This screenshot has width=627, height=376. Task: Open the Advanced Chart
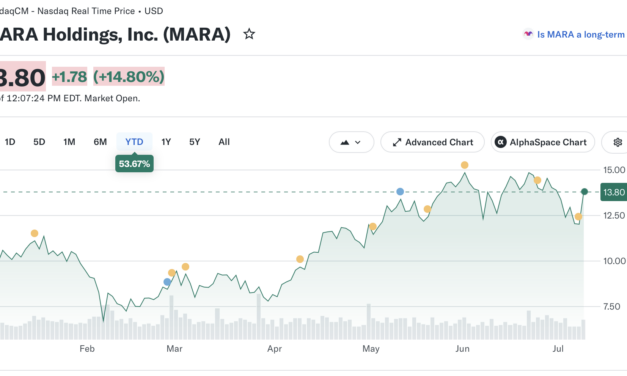click(x=432, y=142)
